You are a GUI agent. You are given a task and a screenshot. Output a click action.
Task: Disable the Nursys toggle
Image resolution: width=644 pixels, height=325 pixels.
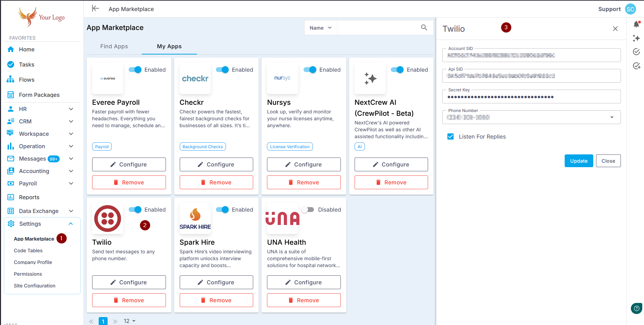click(310, 70)
